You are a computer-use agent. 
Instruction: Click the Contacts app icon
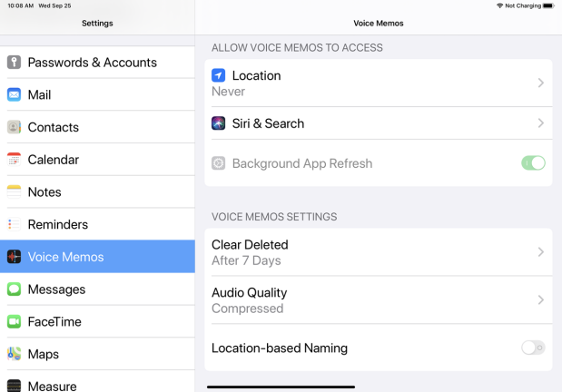click(x=14, y=127)
